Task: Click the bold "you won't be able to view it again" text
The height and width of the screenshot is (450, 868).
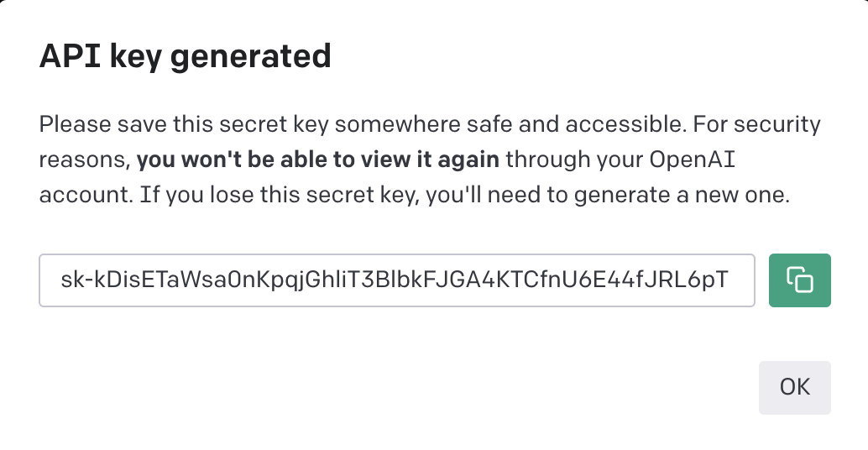Action: pos(318,160)
